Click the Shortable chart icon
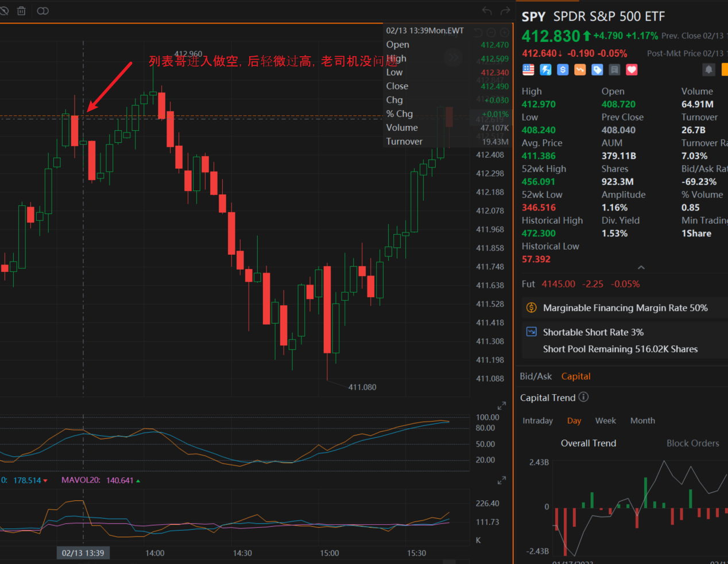Screen dimensions: 728x564 532,332
